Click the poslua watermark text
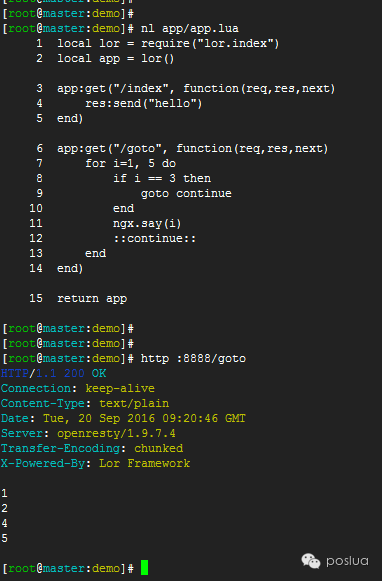Image resolution: width=382 pixels, height=581 pixels. [347, 561]
